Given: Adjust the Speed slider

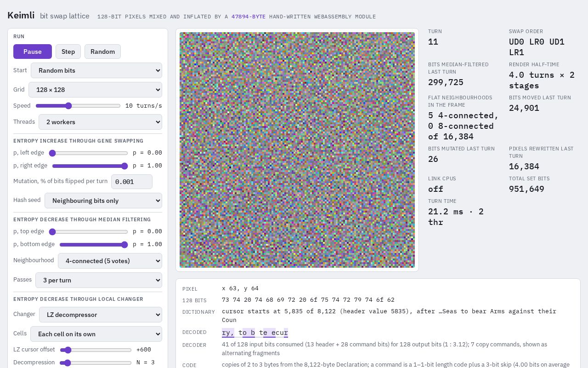Looking at the screenshot, I should pyautogui.click(x=78, y=106).
